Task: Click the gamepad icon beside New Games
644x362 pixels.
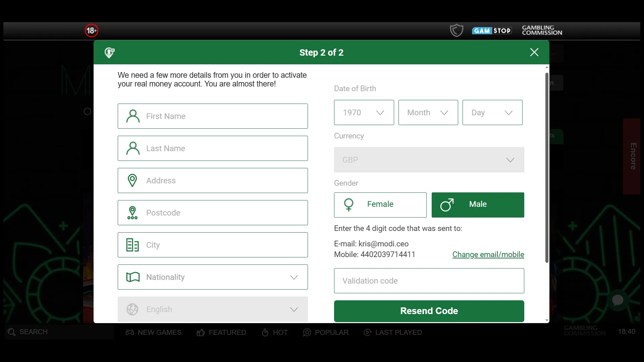Action: (x=130, y=333)
